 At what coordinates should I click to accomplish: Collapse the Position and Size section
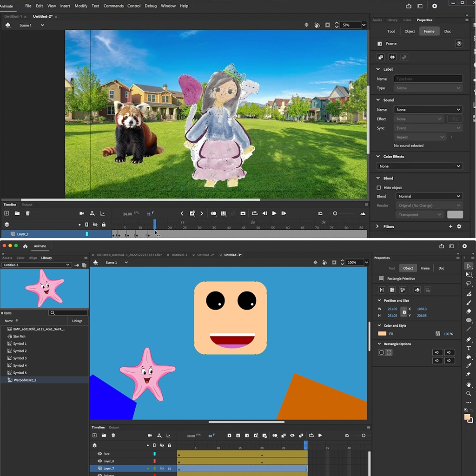tap(379, 300)
